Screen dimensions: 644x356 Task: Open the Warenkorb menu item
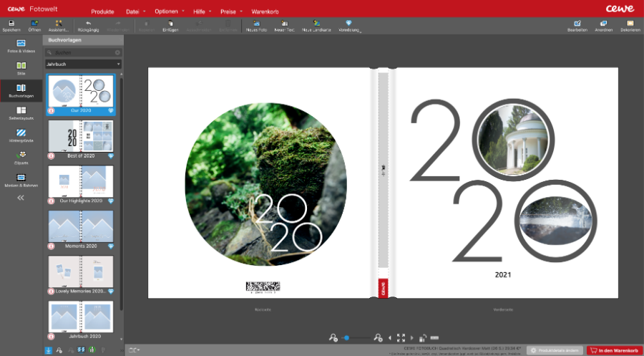(265, 11)
